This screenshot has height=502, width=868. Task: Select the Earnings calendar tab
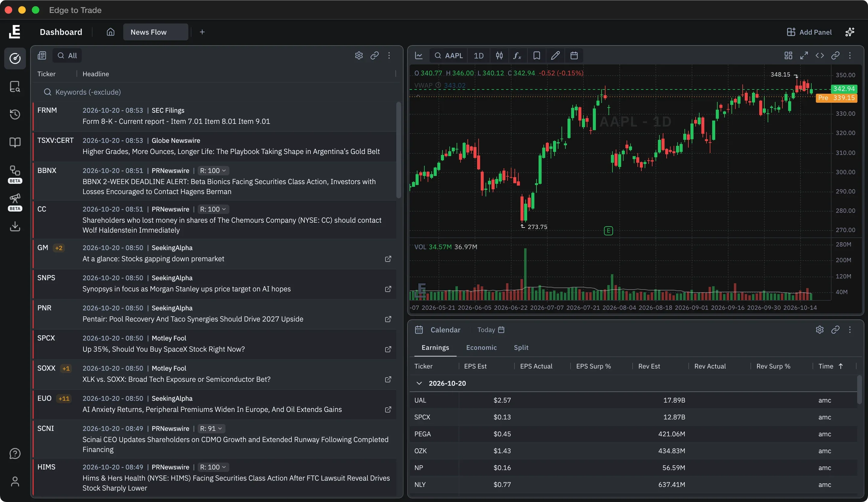(435, 347)
